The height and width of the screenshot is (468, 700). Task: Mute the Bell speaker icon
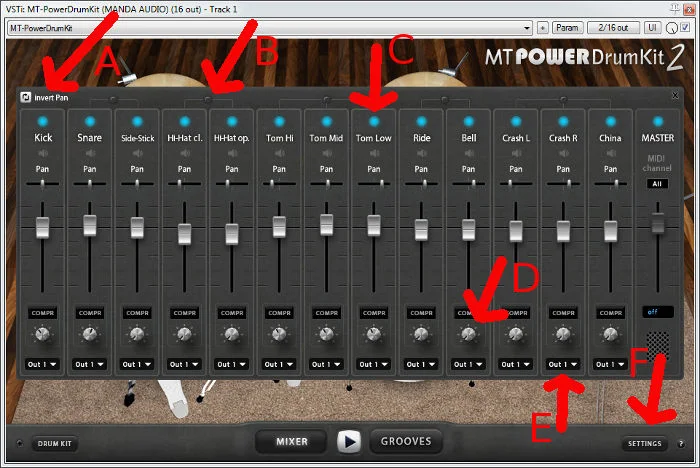(469, 153)
